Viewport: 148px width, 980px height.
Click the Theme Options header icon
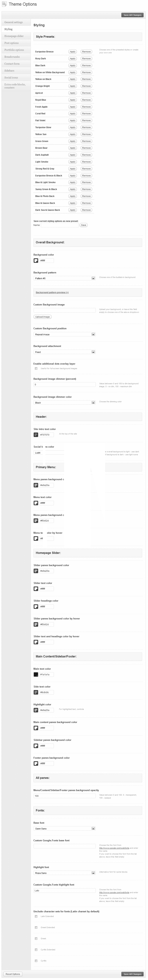click(x=4, y=4)
